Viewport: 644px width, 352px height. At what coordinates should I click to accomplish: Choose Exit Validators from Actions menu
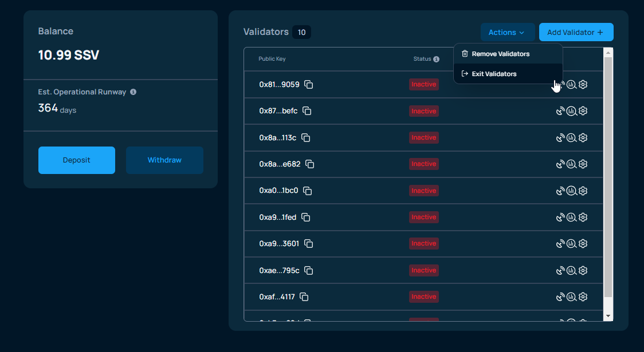pos(508,74)
